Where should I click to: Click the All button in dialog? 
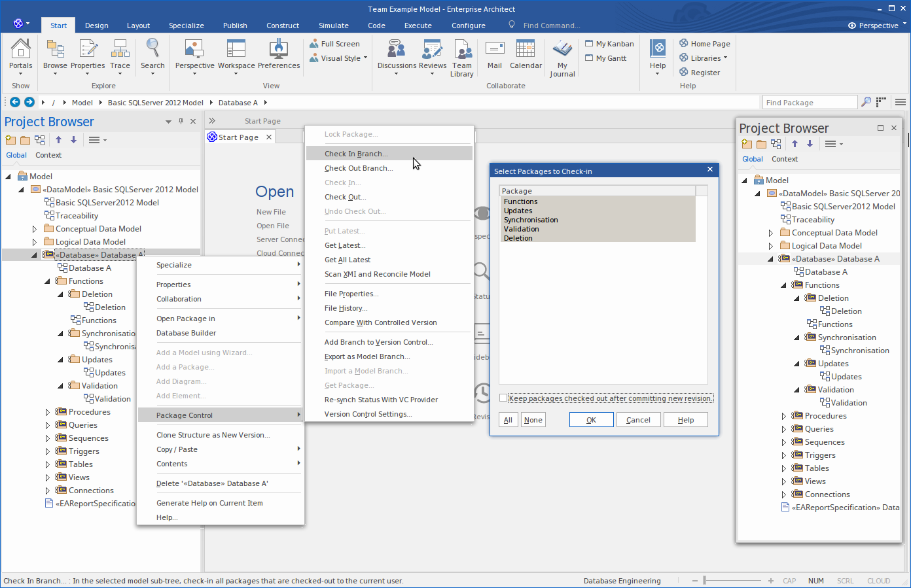[x=508, y=420]
